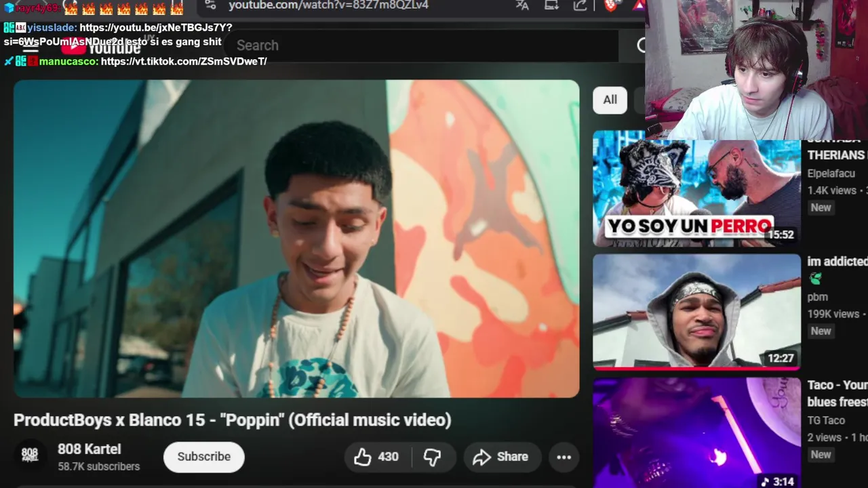868x488 pixels.
Task: Share the Poppin music video
Action: point(501,457)
